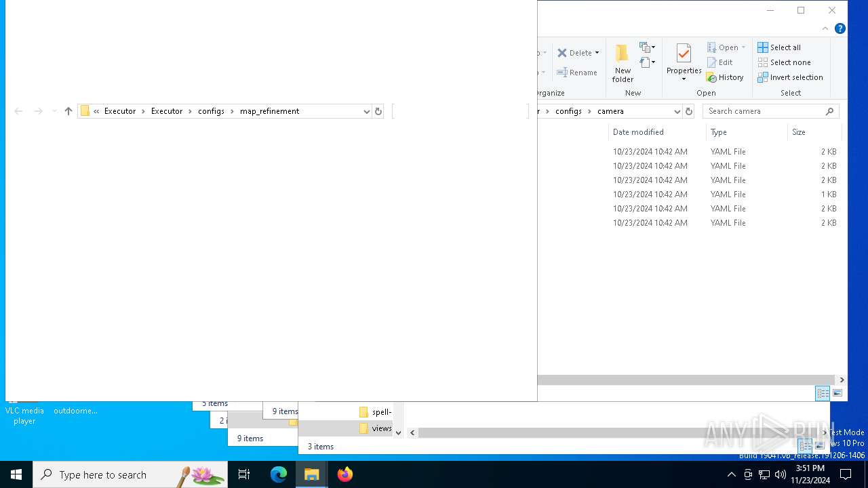868x488 pixels.
Task: Open the Delete dropdown arrow
Action: pos(597,53)
